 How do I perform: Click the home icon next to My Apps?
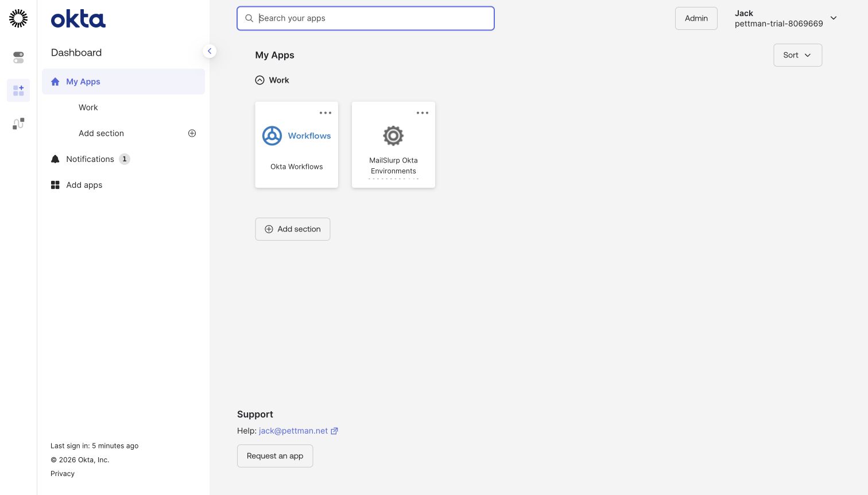point(55,82)
